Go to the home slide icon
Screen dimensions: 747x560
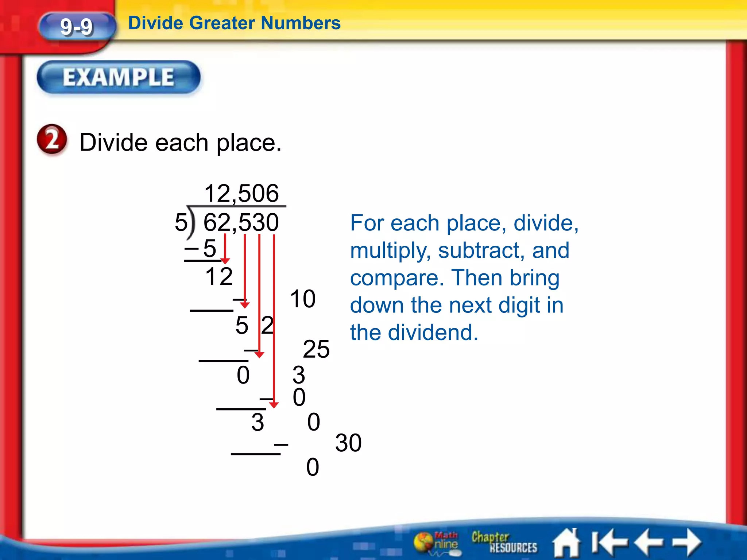tap(566, 543)
